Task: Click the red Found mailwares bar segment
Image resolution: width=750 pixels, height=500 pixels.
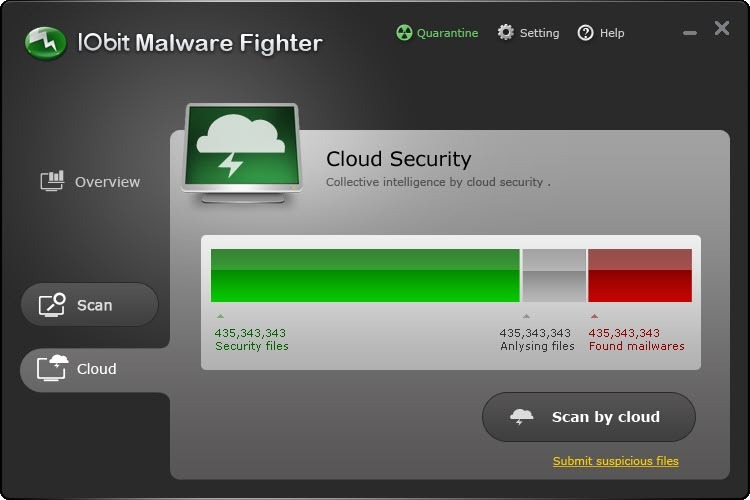Action: tap(640, 275)
